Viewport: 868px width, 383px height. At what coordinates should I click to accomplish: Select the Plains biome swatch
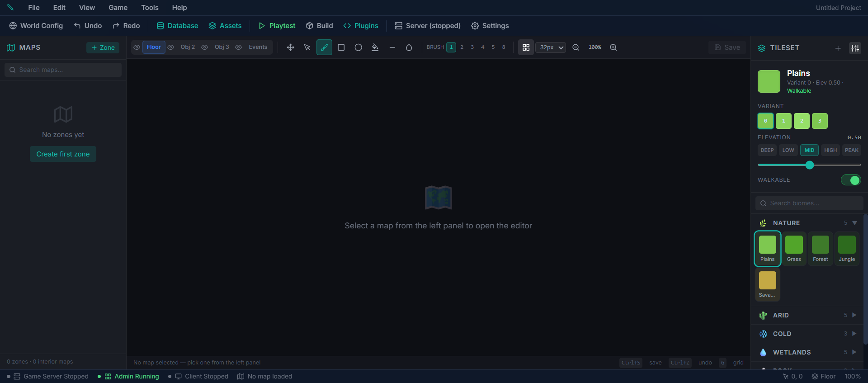(x=768, y=249)
